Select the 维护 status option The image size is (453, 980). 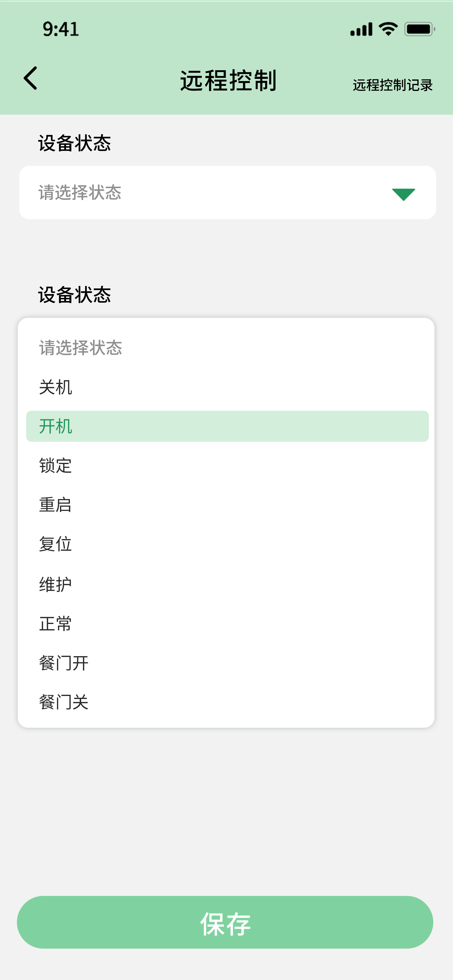point(56,584)
